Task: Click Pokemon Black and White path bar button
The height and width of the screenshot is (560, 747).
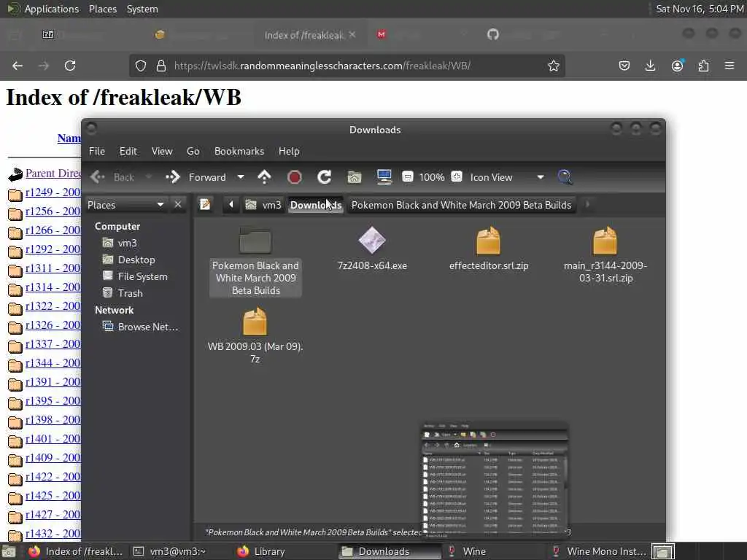Action: pos(461,205)
